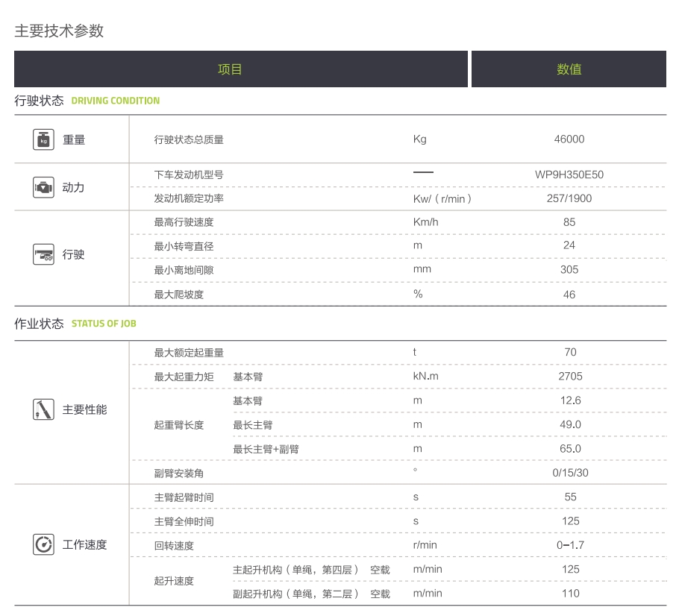Click the 动力 category label
Screen dimensions: 679x616
74,187
